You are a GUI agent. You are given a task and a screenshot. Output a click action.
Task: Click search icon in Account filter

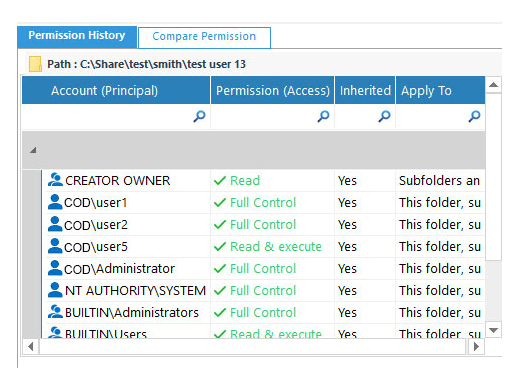tap(199, 116)
